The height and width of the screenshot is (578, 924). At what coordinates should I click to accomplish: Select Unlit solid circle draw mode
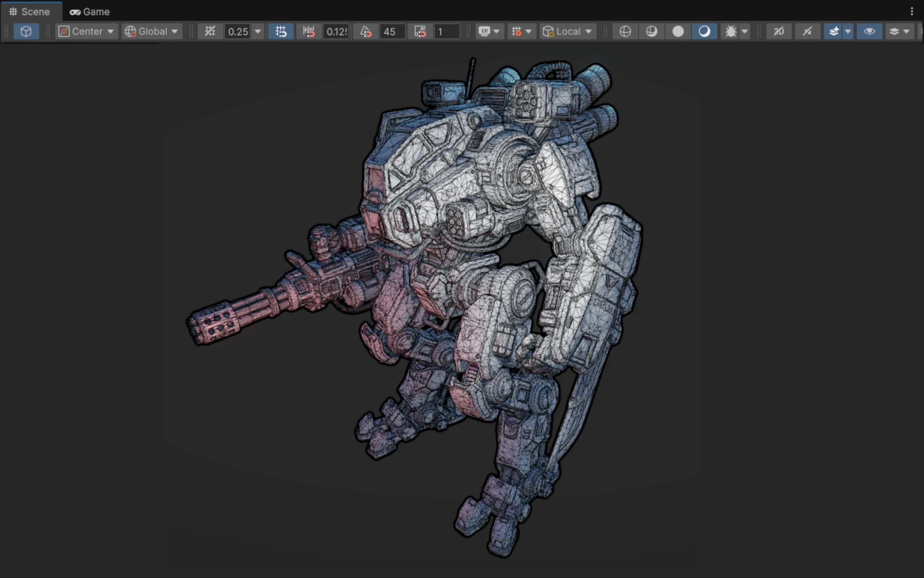click(678, 31)
